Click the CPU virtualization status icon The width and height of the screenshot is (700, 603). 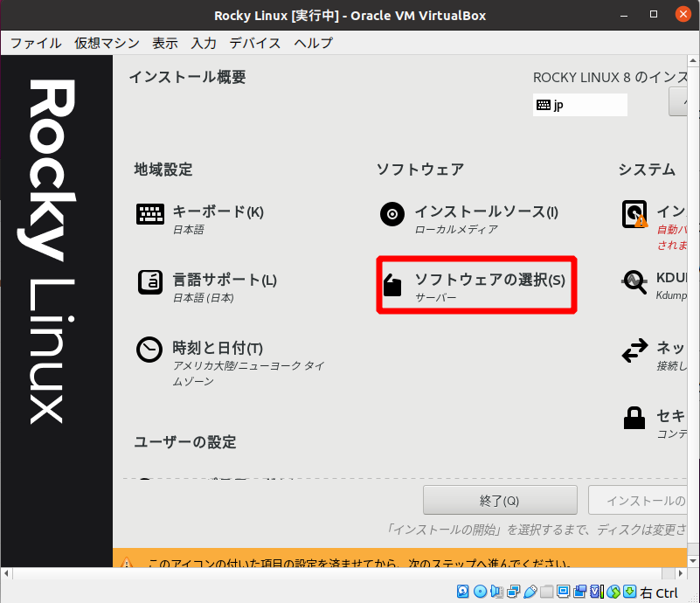[597, 592]
